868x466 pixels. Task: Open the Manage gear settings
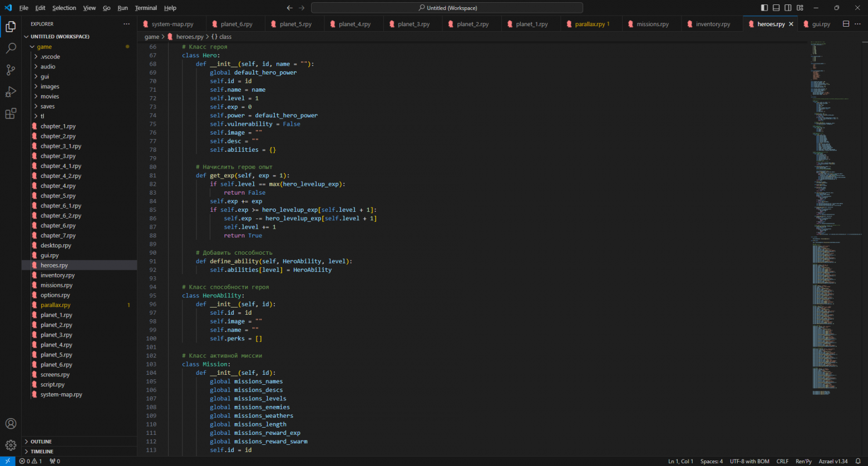11,445
